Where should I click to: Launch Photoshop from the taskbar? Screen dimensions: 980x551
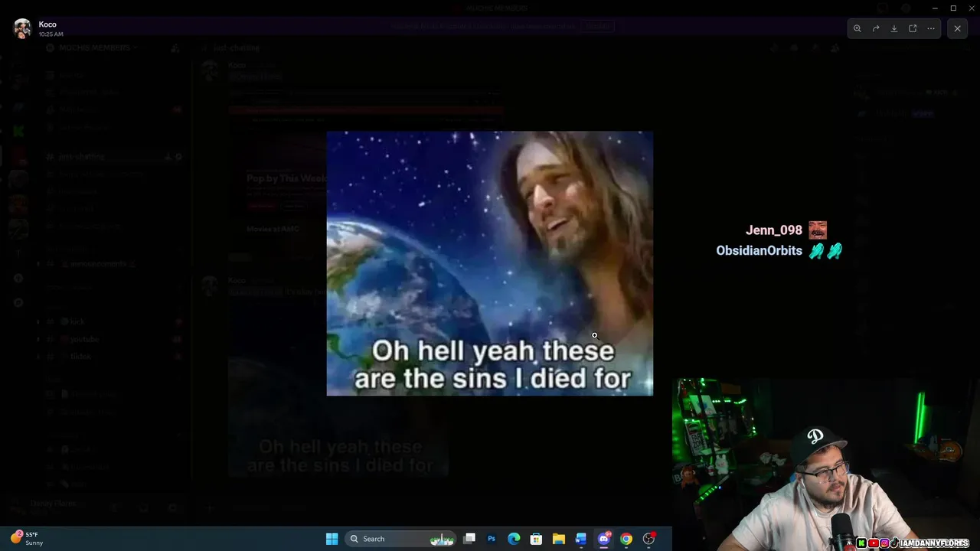(x=492, y=539)
